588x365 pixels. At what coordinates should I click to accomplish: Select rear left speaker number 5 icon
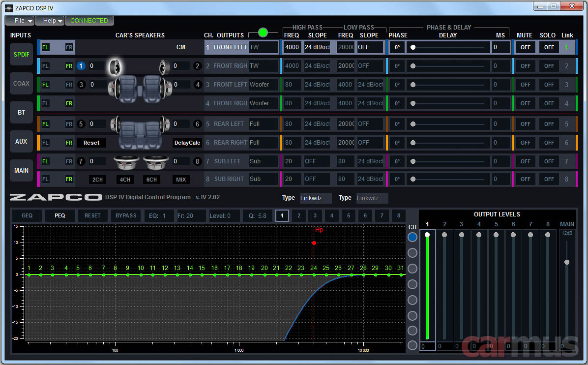pos(81,124)
